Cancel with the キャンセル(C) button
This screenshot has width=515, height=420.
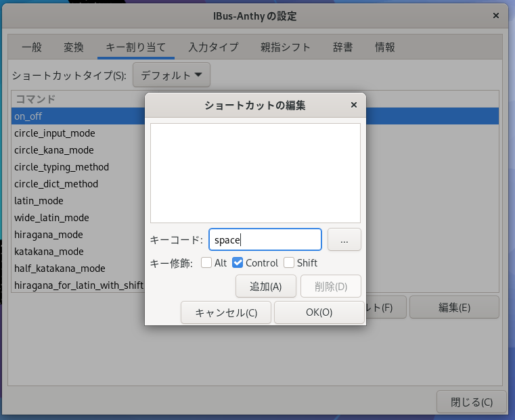[x=226, y=312]
